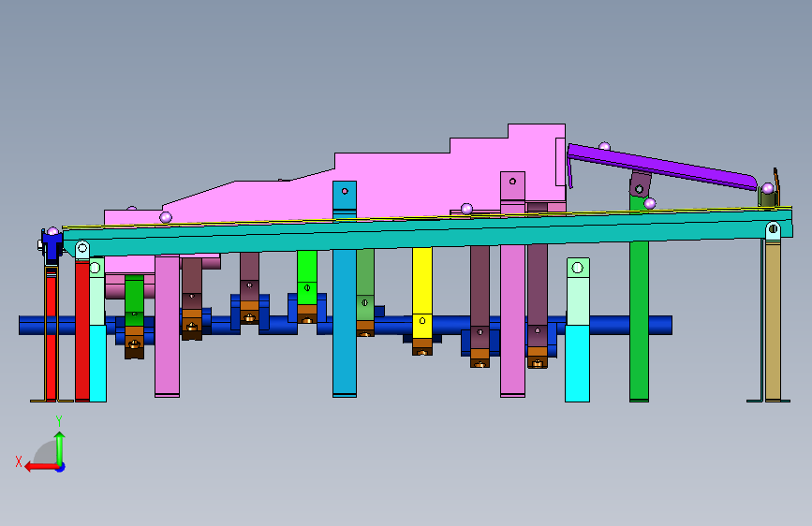
Task: Select the purple angled bar
Action: [x=663, y=167]
